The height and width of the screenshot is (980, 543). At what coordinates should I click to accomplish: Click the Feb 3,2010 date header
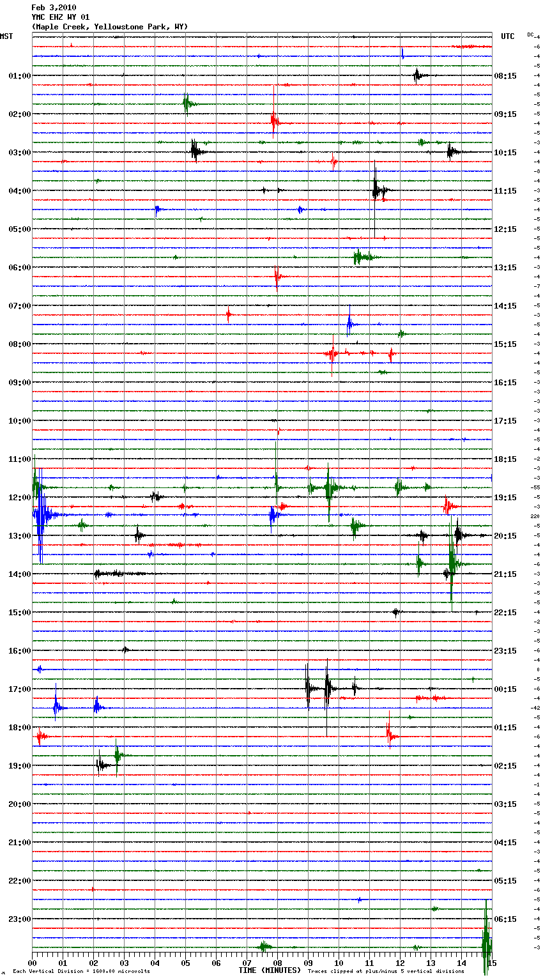coord(54,8)
